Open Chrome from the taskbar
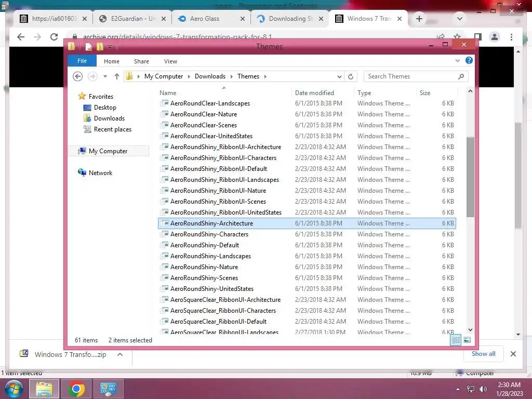The image size is (532, 399). pyautogui.click(x=76, y=389)
